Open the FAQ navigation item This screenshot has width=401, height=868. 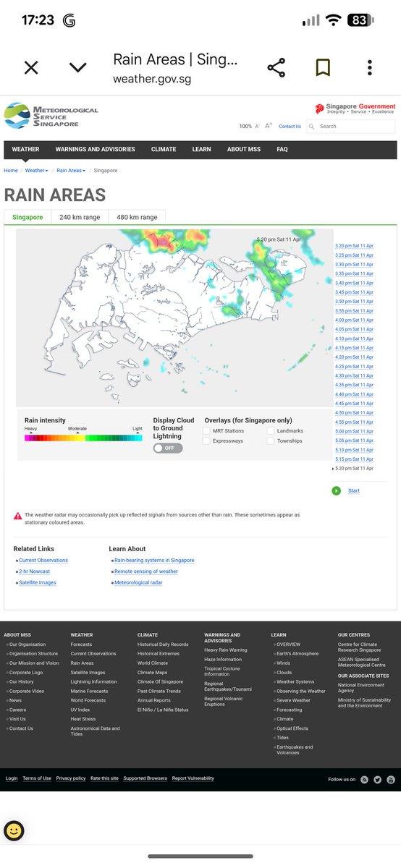tap(282, 150)
